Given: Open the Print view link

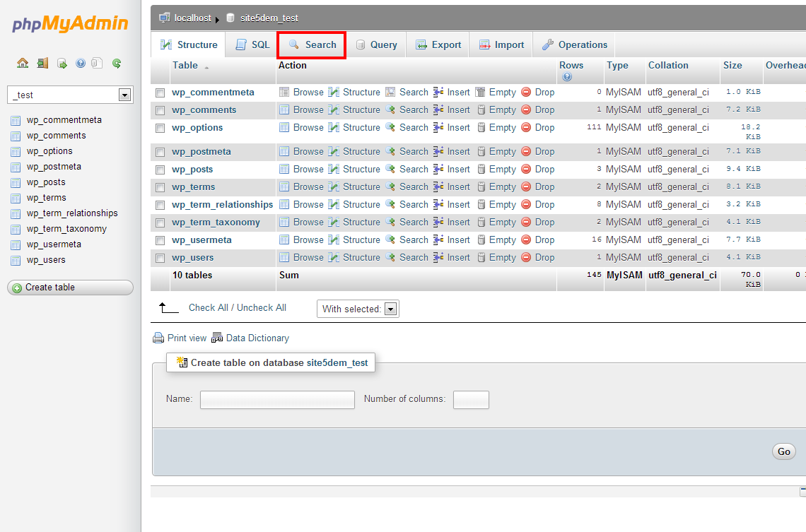Looking at the screenshot, I should pyautogui.click(x=187, y=338).
